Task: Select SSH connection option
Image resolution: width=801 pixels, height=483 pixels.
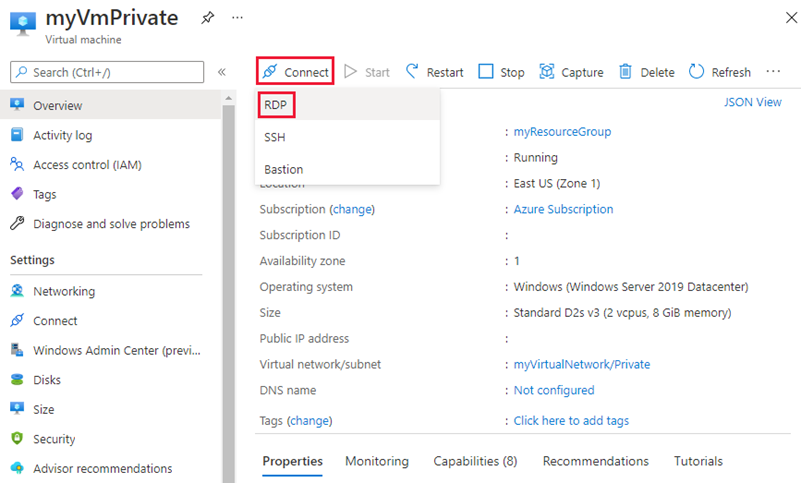Action: click(275, 137)
